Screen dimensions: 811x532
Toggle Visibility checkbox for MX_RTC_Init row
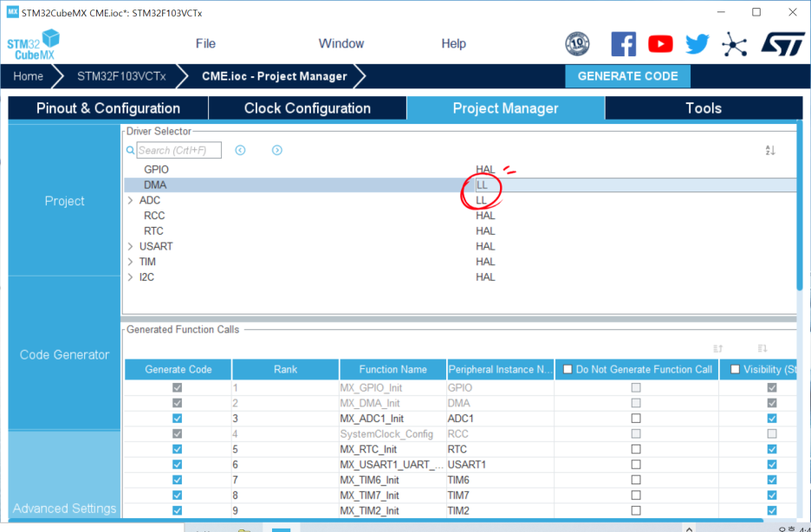pyautogui.click(x=772, y=449)
